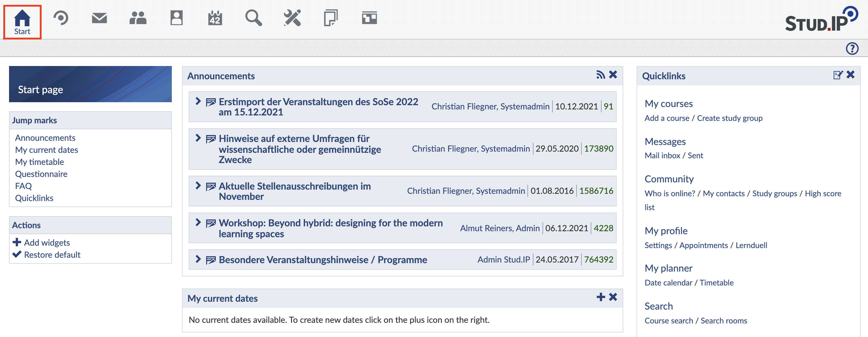Click Restore default action
The width and height of the screenshot is (868, 337).
(52, 255)
